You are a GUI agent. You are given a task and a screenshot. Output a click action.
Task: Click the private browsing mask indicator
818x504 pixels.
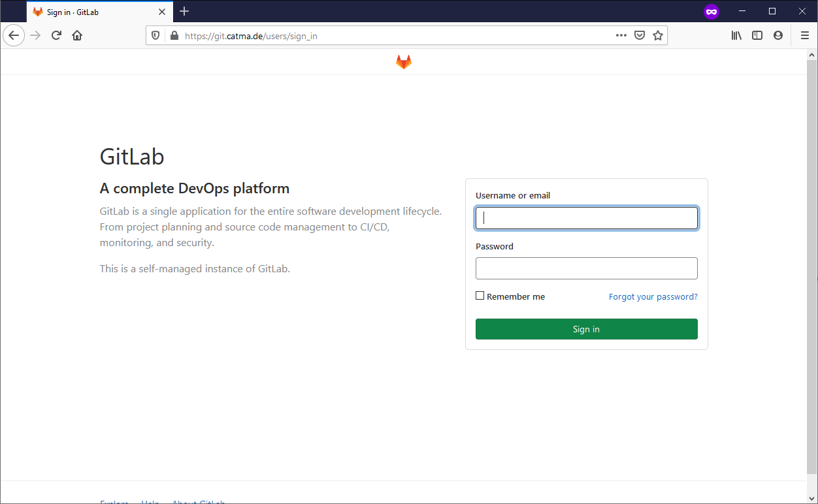click(712, 11)
